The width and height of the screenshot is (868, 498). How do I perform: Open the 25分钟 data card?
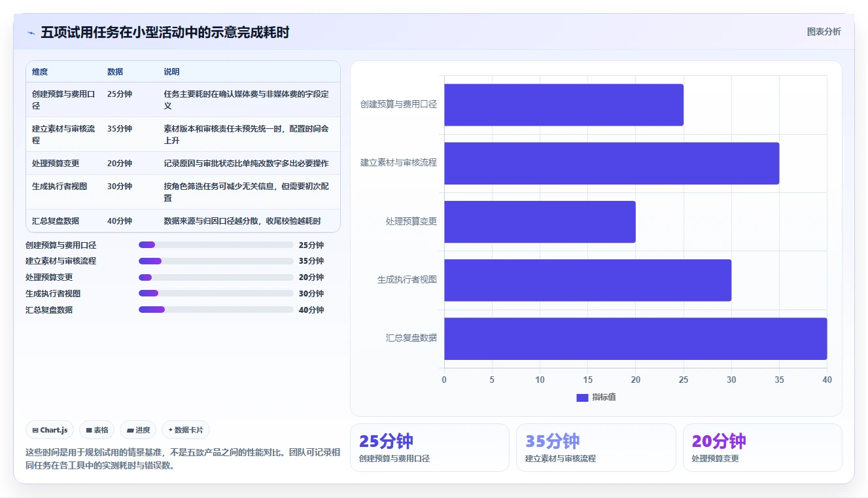[430, 448]
